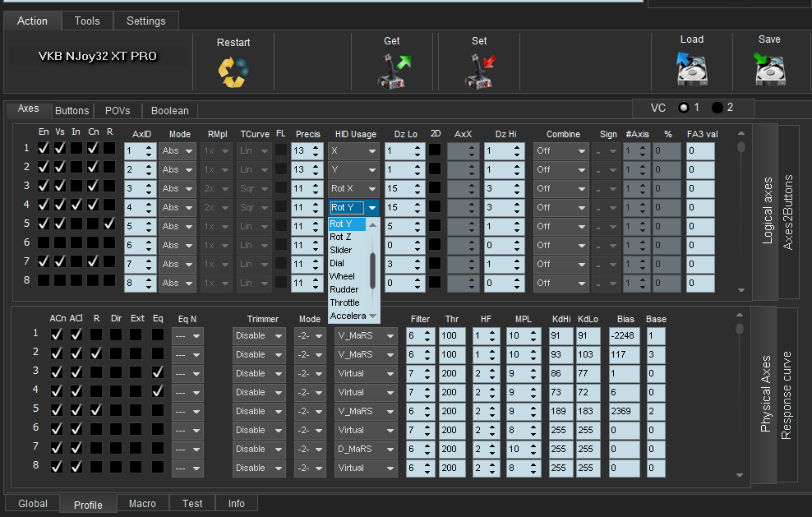Open the Test bottom tab
This screenshot has width=812, height=517.
point(192,504)
